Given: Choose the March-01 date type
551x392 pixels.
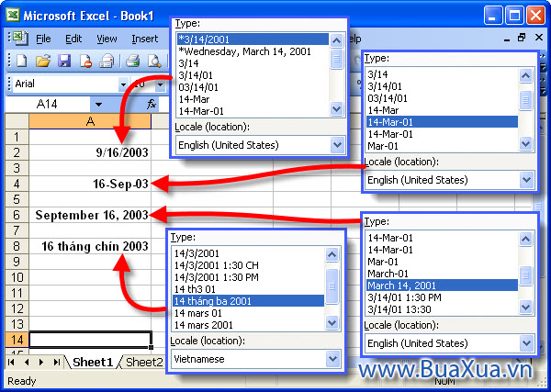Looking at the screenshot, I should (442, 274).
